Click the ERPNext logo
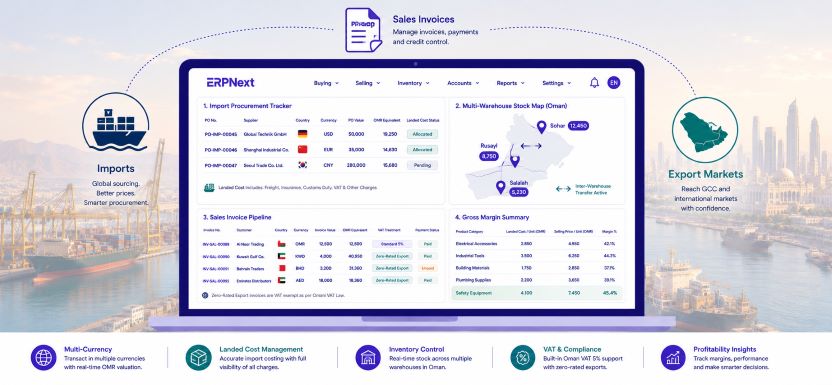The width and height of the screenshot is (832, 385). pyautogui.click(x=230, y=83)
